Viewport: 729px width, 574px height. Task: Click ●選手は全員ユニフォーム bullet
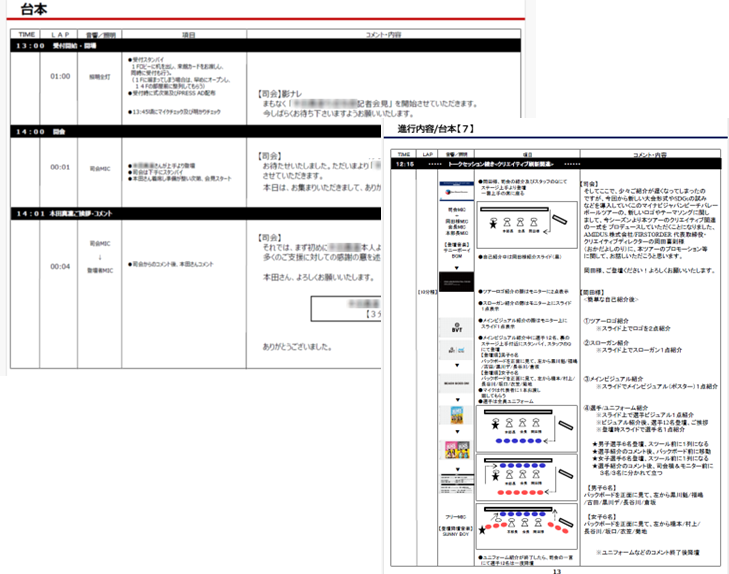(506, 401)
